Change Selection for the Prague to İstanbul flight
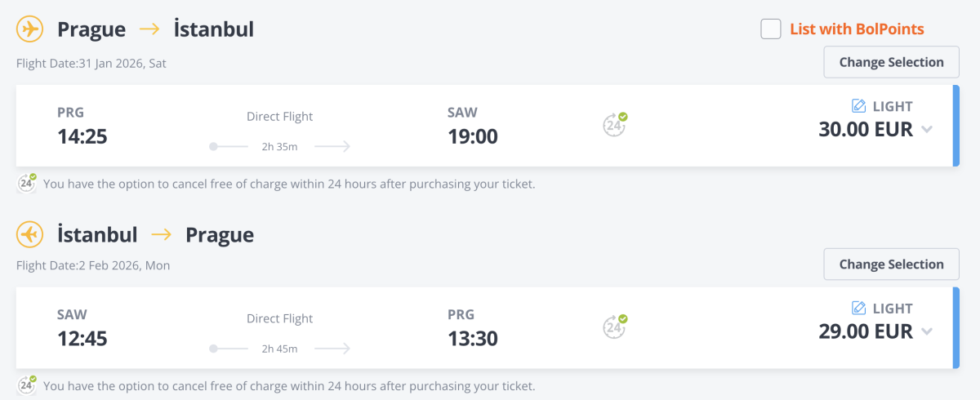Viewport: 980px width, 400px height. click(891, 62)
